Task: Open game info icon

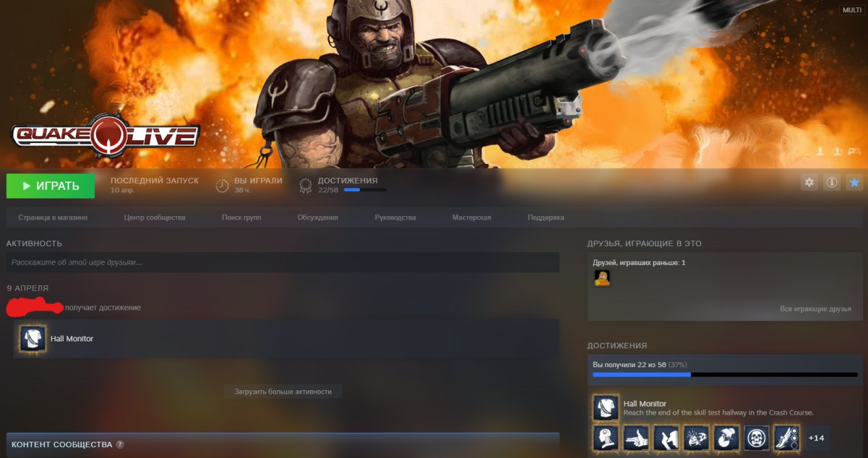Action: point(831,182)
